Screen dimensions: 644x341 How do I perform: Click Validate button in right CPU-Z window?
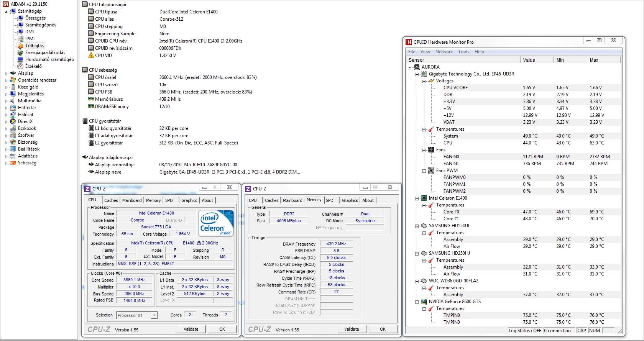pos(352,329)
